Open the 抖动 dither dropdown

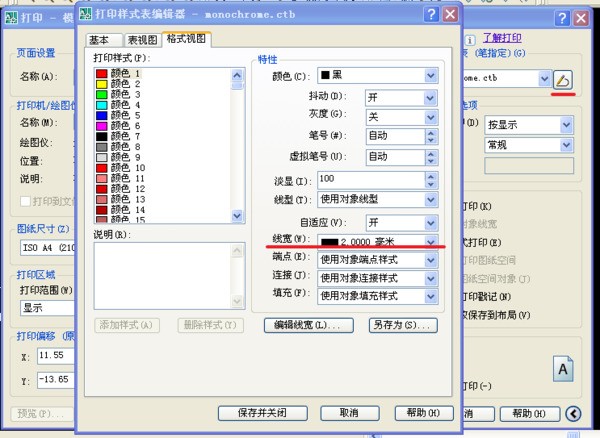[x=431, y=97]
